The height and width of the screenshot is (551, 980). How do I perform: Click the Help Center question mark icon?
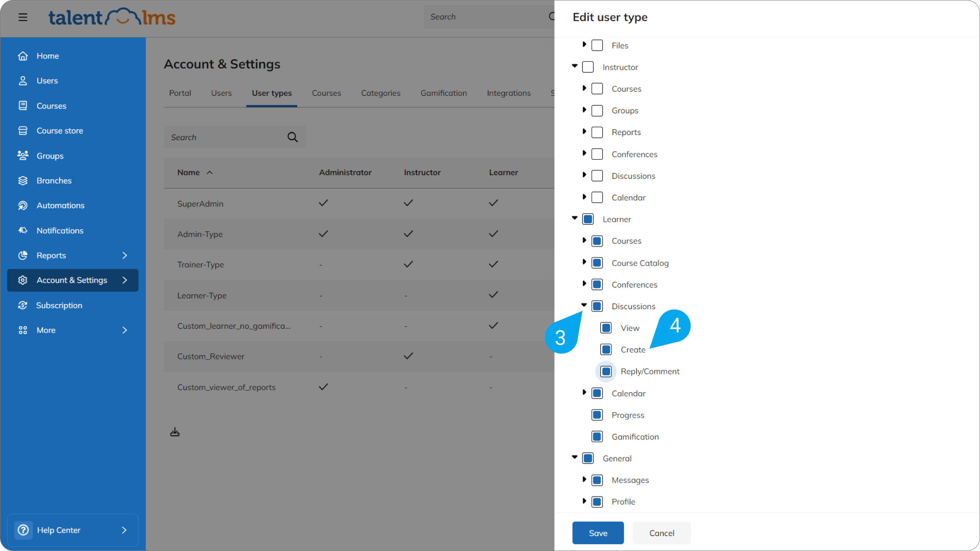click(x=23, y=530)
